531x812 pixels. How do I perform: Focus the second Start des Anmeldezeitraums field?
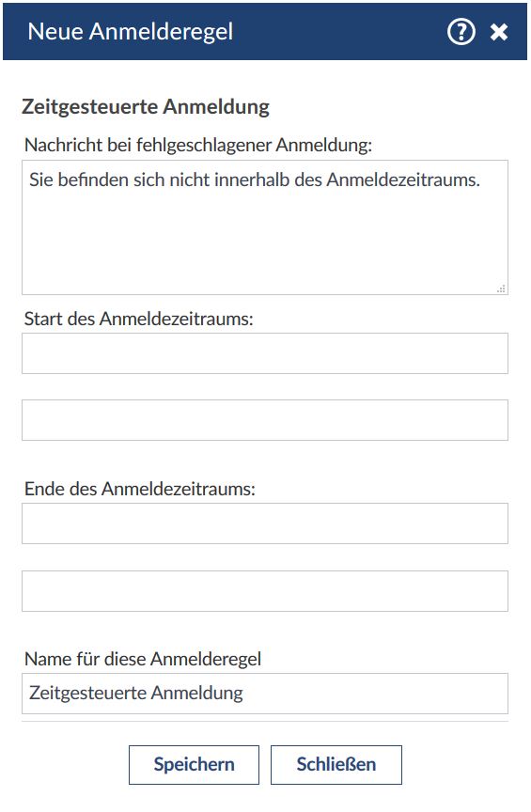tap(265, 420)
